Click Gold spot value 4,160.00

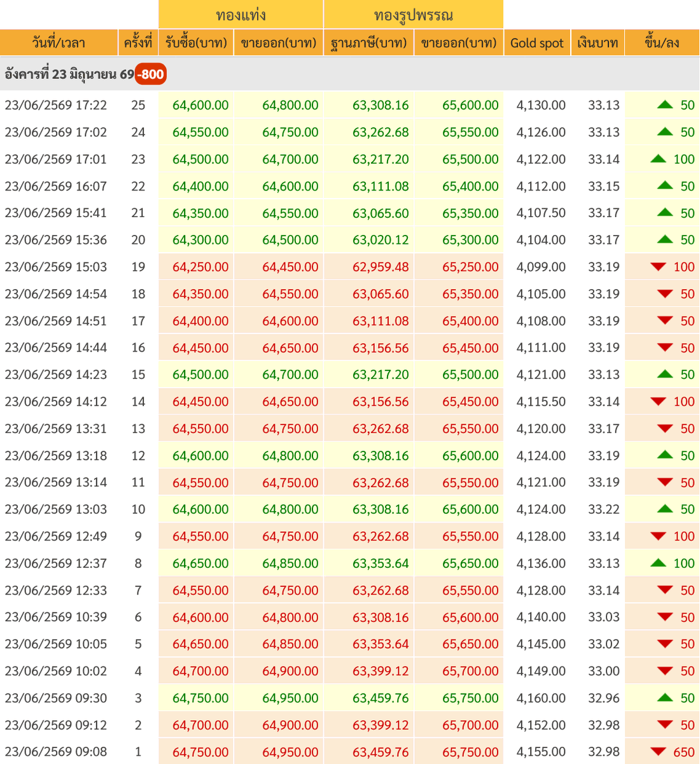[x=541, y=698]
